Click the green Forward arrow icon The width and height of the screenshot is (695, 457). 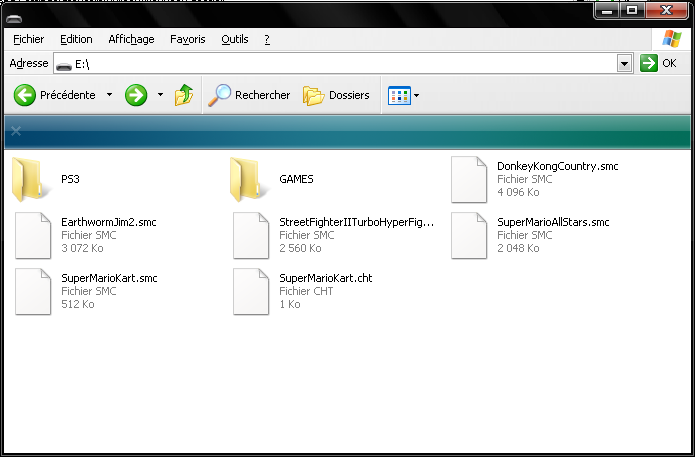[x=136, y=96]
